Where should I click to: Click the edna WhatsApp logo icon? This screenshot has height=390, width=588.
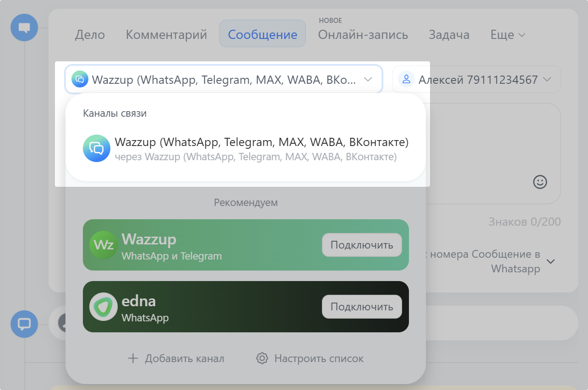click(x=103, y=307)
